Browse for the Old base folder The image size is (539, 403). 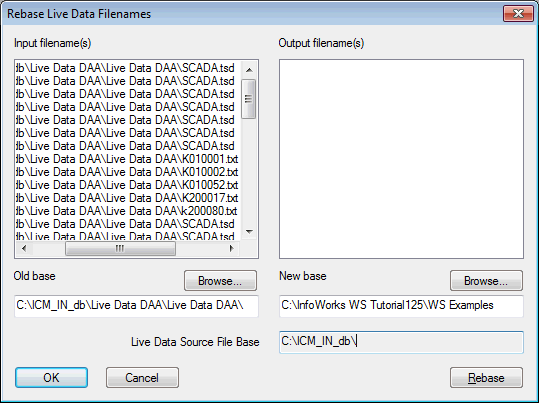coord(220,281)
